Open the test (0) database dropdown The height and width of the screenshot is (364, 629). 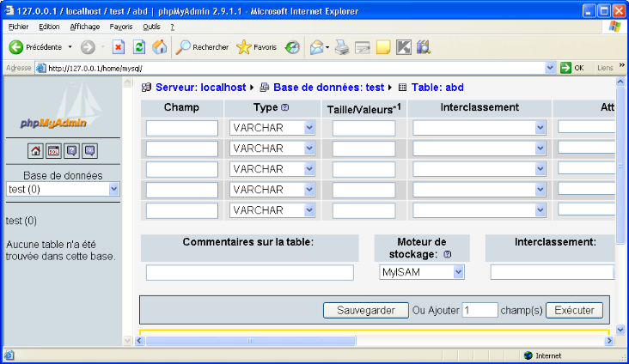pos(62,189)
